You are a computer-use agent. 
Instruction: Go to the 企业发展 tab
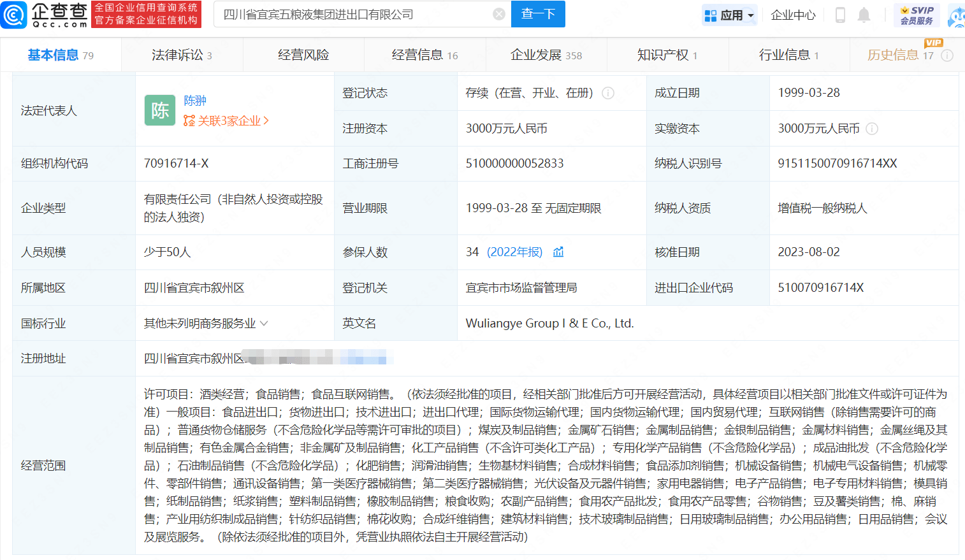(x=546, y=55)
